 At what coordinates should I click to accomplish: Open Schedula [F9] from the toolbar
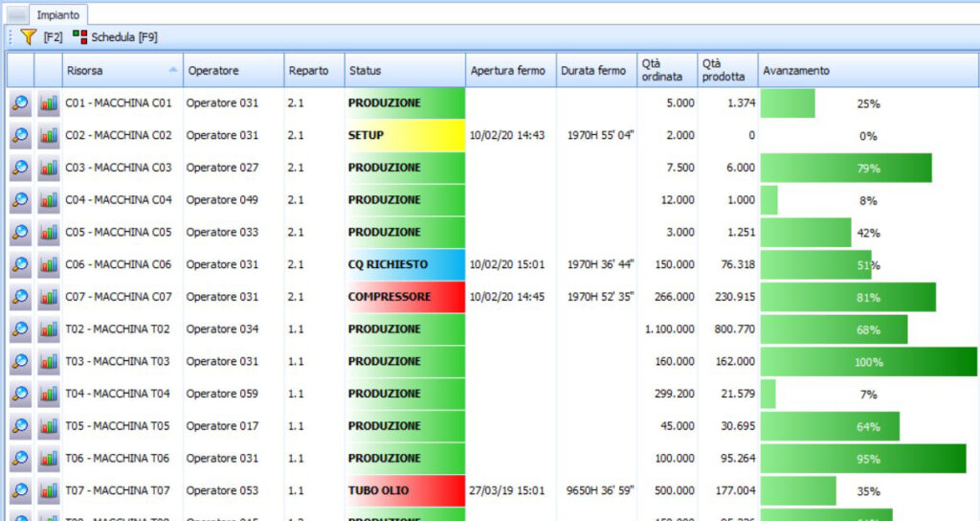point(115,36)
